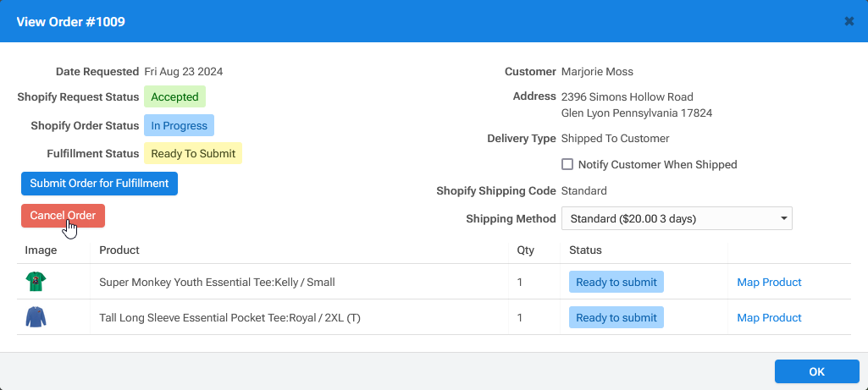This screenshot has height=390, width=868.
Task: Select the customer name Marjorie Moss
Action: [x=597, y=71]
